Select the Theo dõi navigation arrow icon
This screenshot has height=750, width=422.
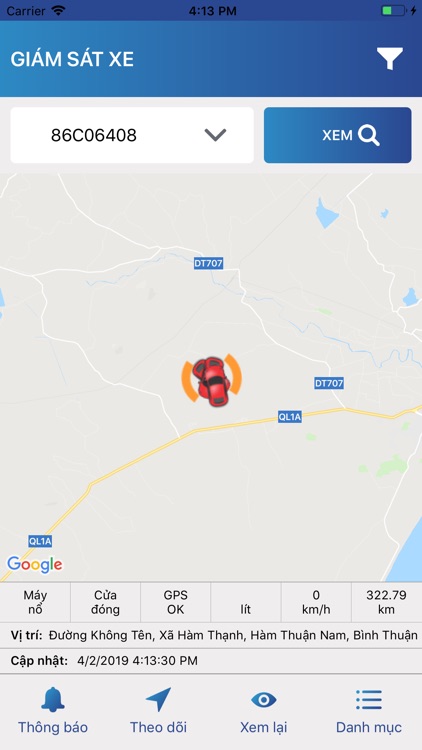(158, 700)
